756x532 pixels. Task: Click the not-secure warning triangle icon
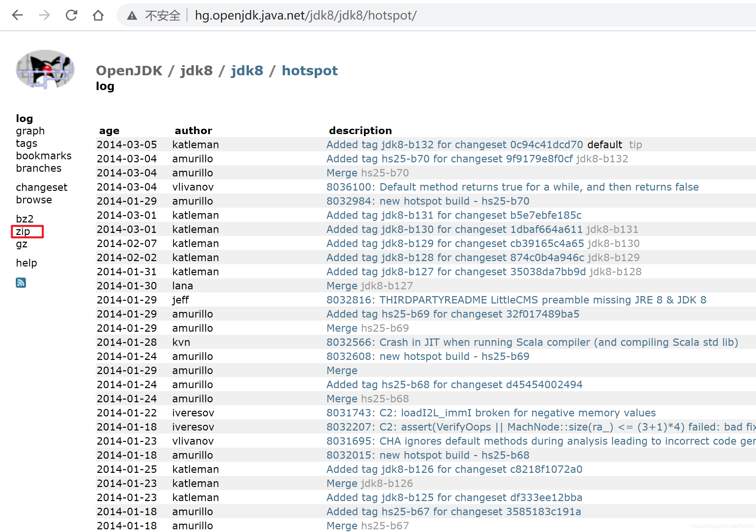[132, 15]
